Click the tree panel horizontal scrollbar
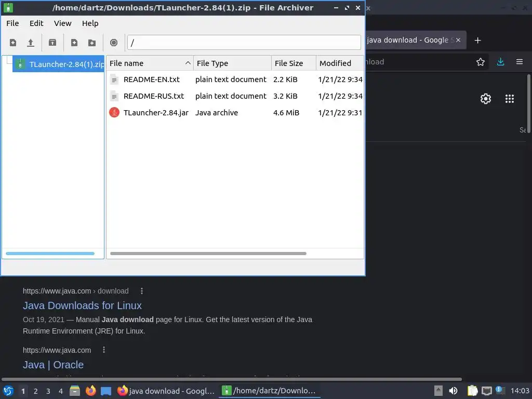 tap(50, 254)
